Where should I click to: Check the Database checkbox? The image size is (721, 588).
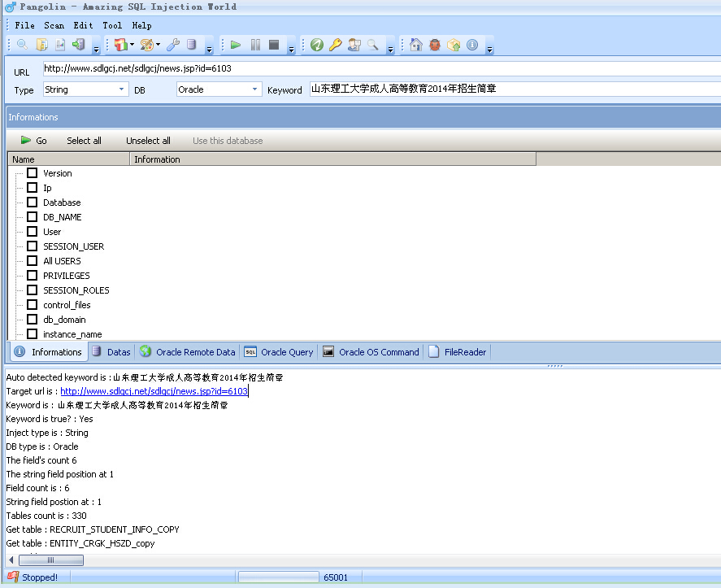click(x=33, y=202)
